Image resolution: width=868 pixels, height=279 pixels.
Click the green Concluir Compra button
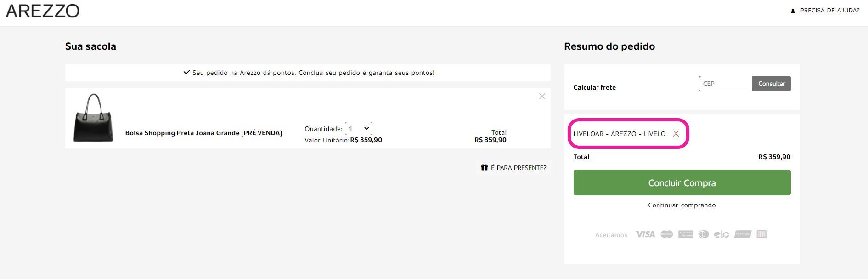click(682, 182)
